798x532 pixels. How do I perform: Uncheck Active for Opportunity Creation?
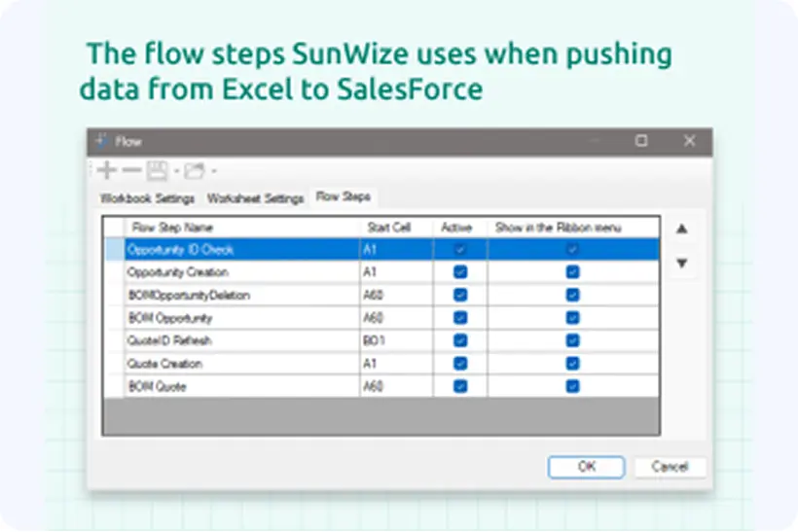pyautogui.click(x=460, y=272)
